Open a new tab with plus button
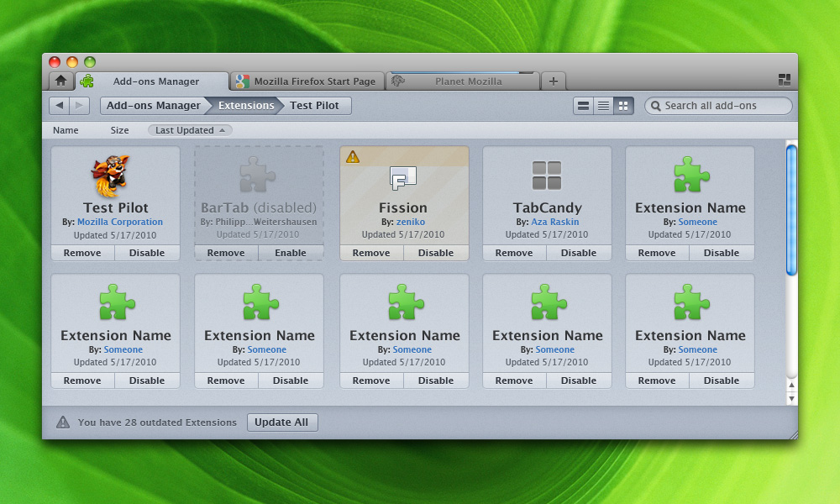This screenshot has width=840, height=504. click(553, 81)
